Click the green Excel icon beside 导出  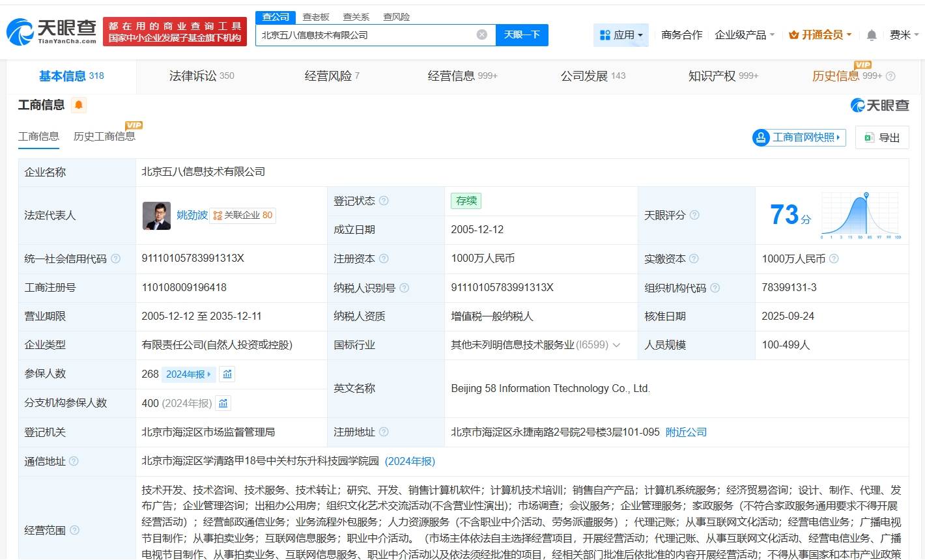pos(868,137)
